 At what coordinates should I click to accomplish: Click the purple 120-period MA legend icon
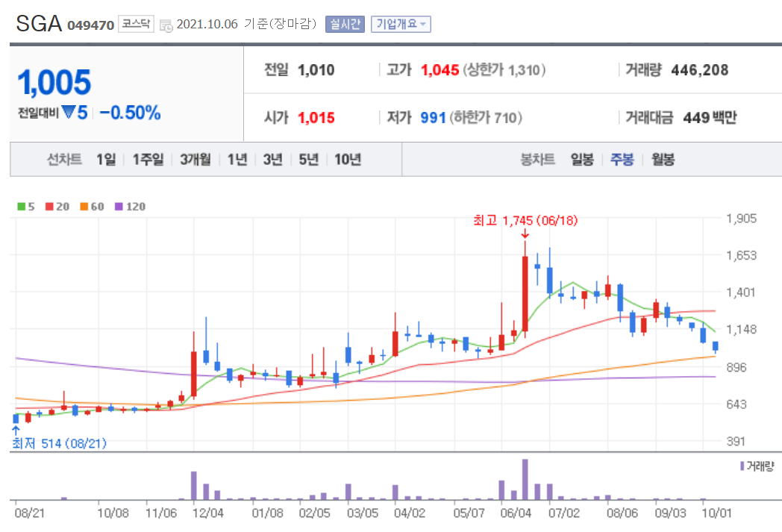tap(119, 207)
